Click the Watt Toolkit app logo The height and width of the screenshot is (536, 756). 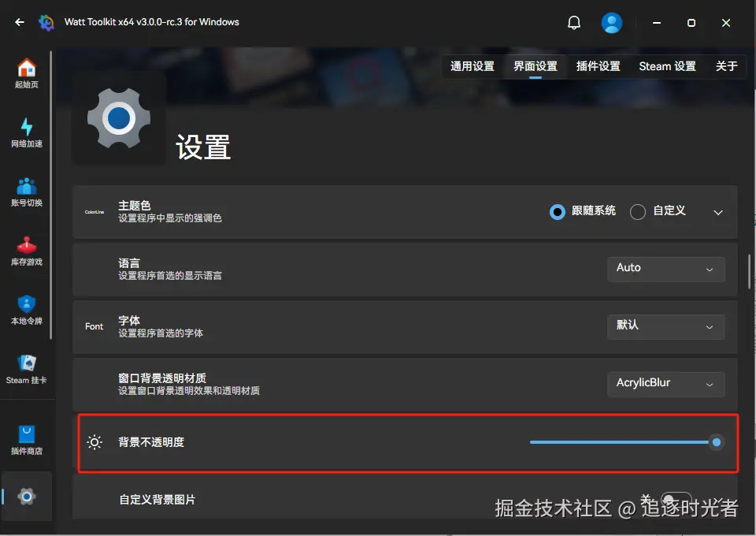coord(46,22)
